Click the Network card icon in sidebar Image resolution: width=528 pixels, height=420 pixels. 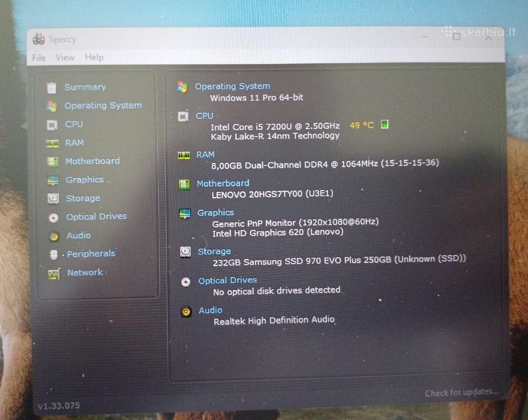[x=54, y=274]
